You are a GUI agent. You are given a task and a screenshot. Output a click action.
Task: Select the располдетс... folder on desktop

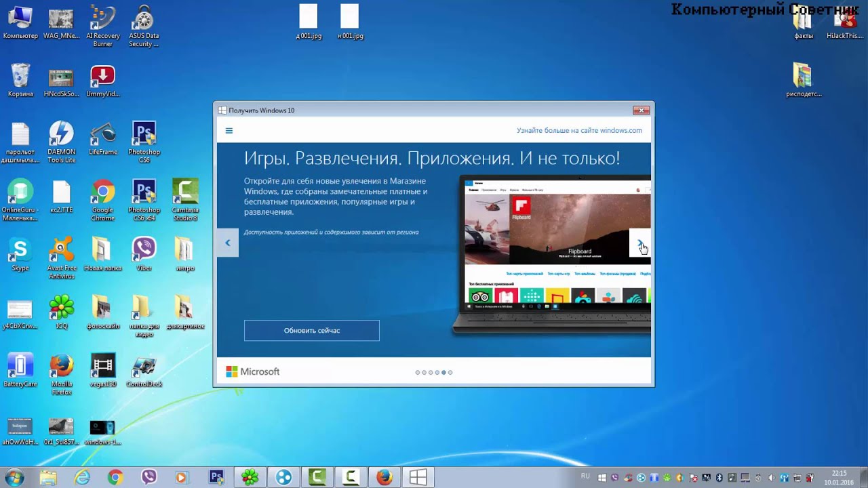tap(804, 80)
